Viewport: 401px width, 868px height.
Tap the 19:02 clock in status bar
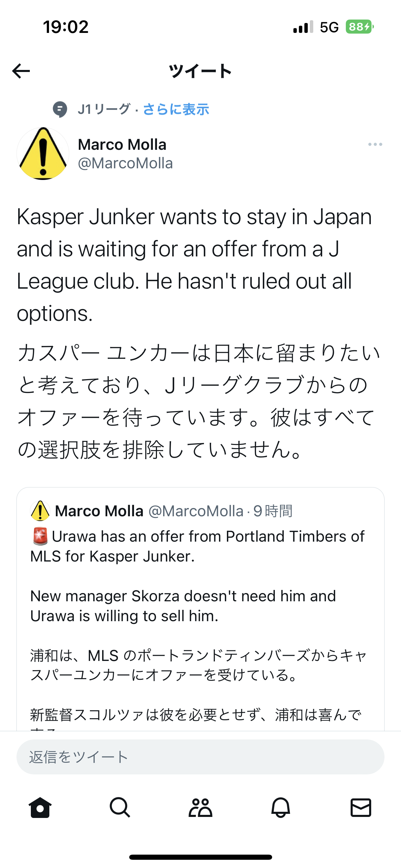66,27
